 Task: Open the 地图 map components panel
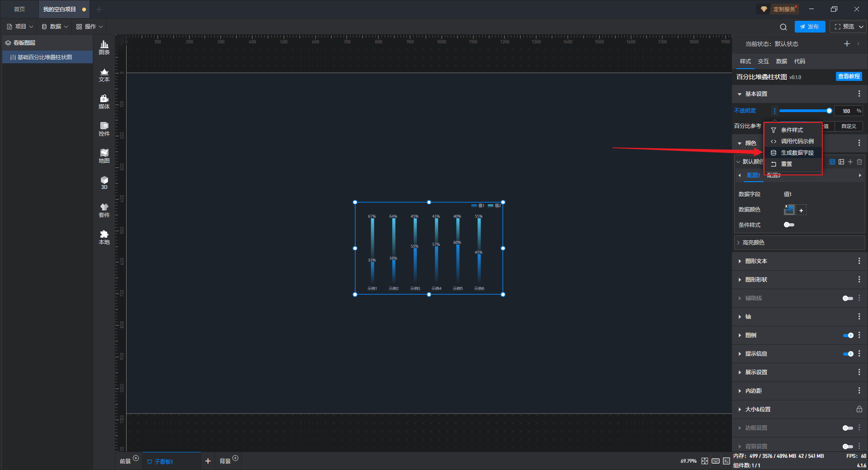coord(104,156)
